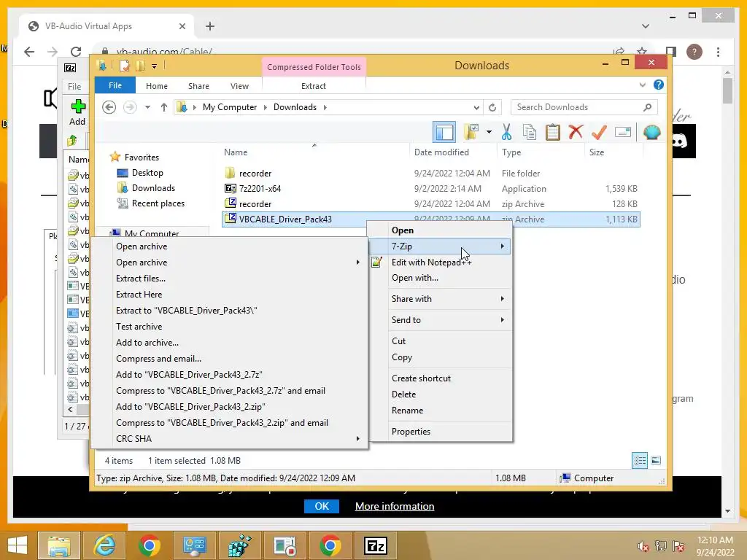
Task: Click the muted volume tray icon
Action: pyautogui.click(x=643, y=546)
